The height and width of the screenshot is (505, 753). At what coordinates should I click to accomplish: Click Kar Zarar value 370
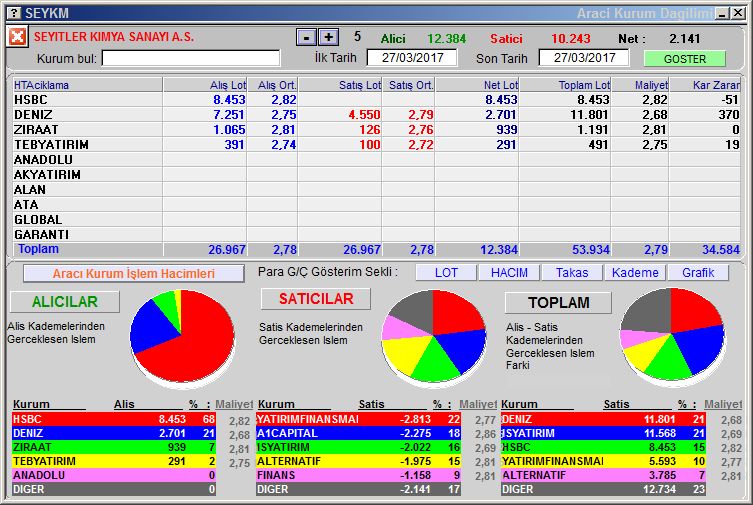[x=729, y=115]
